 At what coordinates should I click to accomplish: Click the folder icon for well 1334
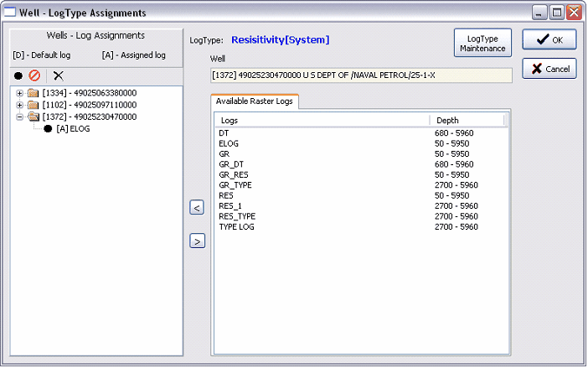[x=33, y=93]
